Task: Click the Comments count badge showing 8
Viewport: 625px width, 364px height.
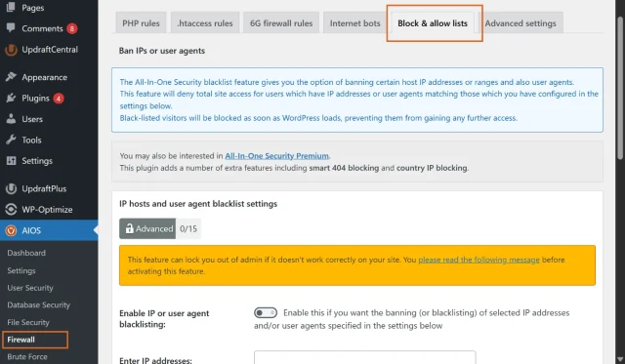Action: click(x=71, y=28)
